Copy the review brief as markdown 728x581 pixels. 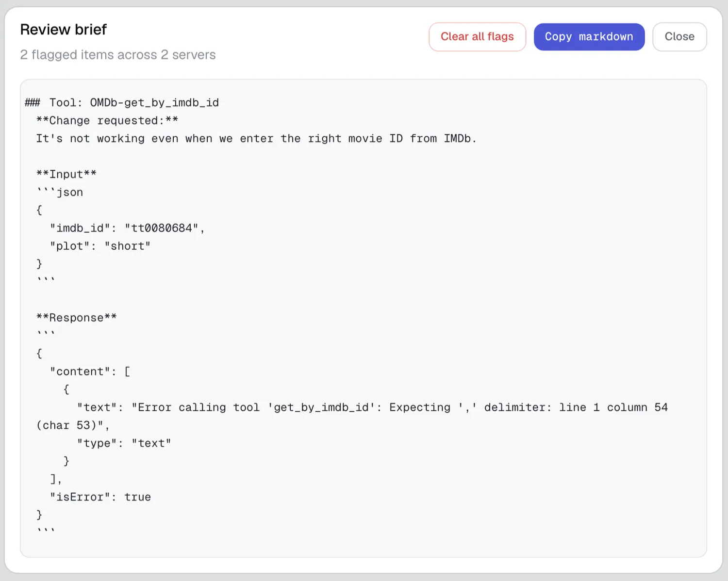coord(589,37)
